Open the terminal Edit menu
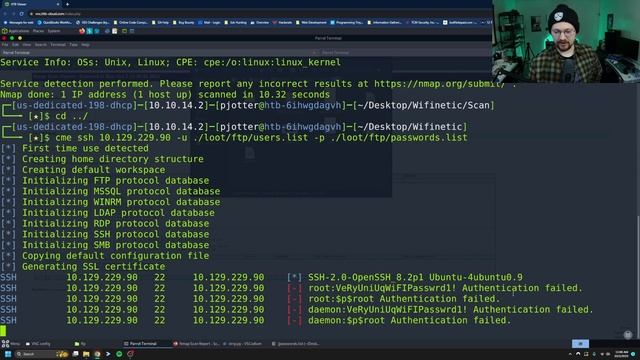Viewport: 640px width, 360px height. (x=16, y=44)
